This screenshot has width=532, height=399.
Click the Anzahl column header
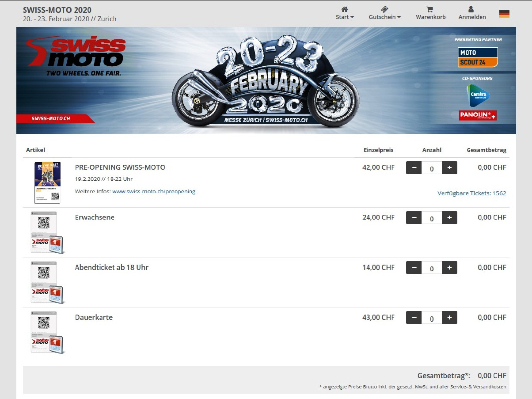(x=432, y=150)
